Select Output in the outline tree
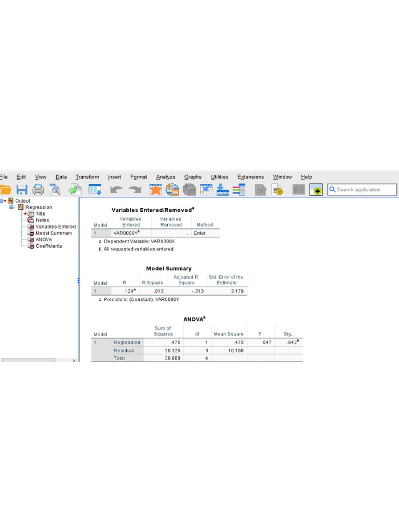This screenshot has height=532, width=399. (23, 201)
